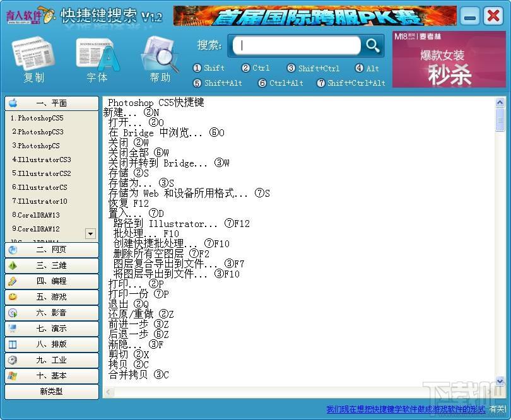Image resolution: width=511 pixels, height=420 pixels.
Task: Click the ⑤ Shift+Alt legend label
Action: point(218,83)
